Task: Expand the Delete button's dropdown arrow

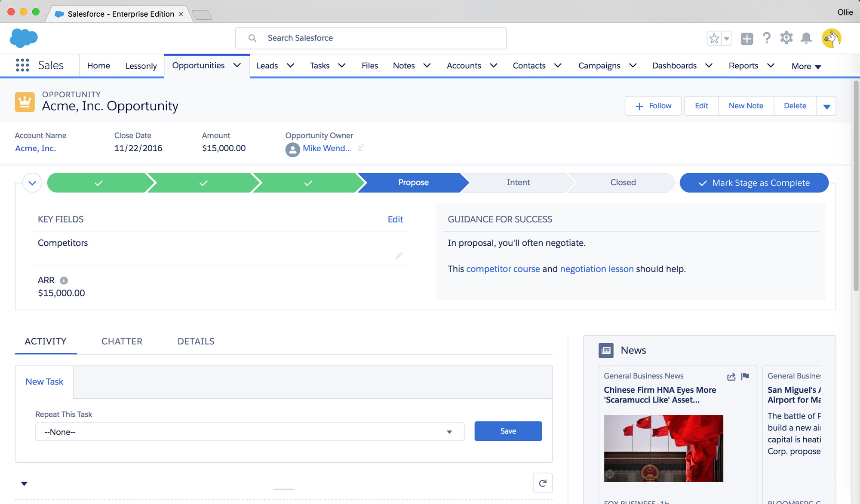Action: tap(826, 106)
